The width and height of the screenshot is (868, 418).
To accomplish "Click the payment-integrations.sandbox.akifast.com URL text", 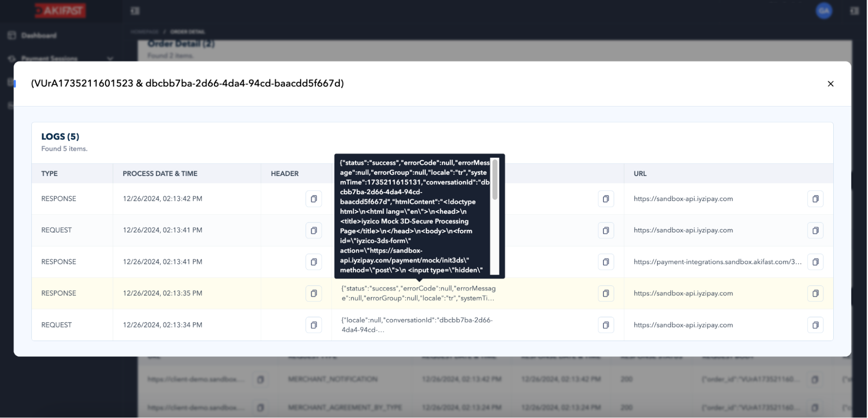I will coord(717,262).
